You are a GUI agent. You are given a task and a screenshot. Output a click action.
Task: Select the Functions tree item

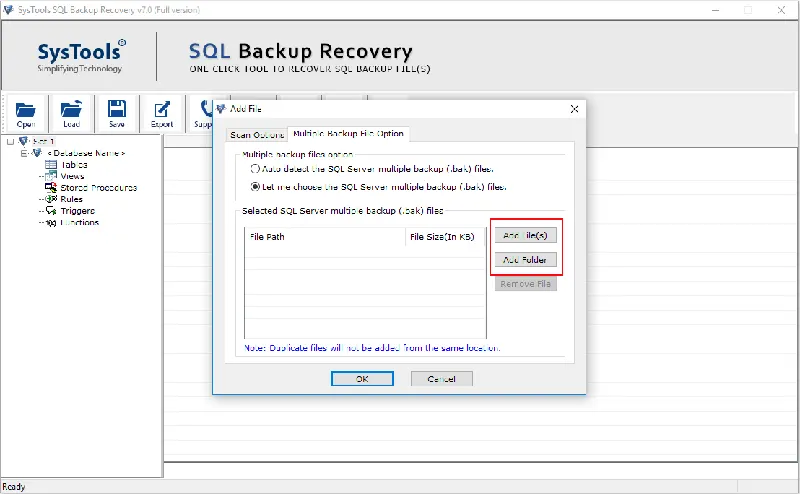(x=80, y=223)
